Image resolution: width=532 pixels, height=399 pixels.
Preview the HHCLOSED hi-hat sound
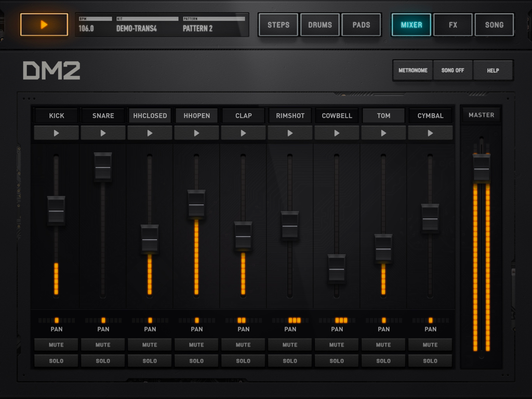(x=150, y=132)
